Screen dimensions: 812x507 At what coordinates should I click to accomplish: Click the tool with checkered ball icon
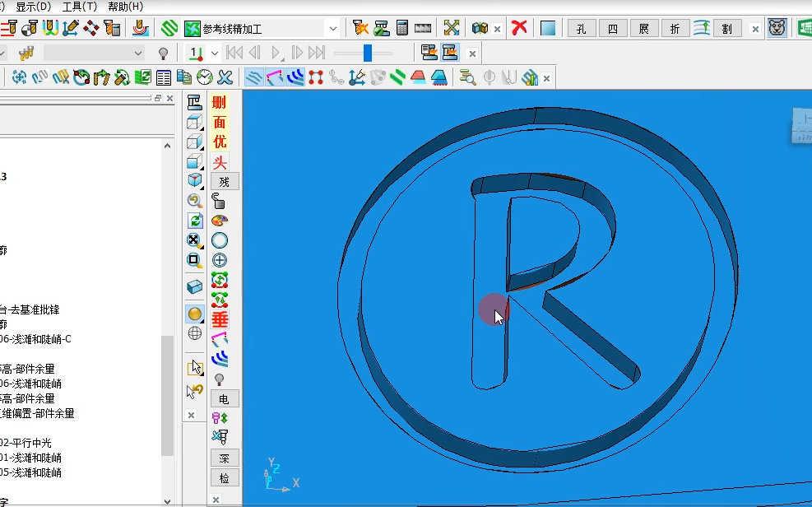coord(29,28)
